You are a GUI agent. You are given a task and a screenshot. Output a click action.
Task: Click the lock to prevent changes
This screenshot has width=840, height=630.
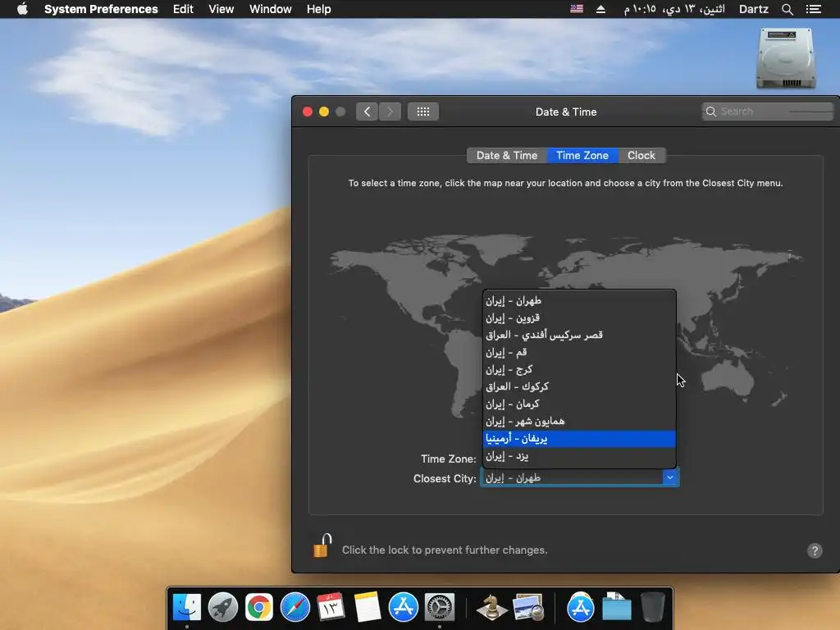[322, 546]
